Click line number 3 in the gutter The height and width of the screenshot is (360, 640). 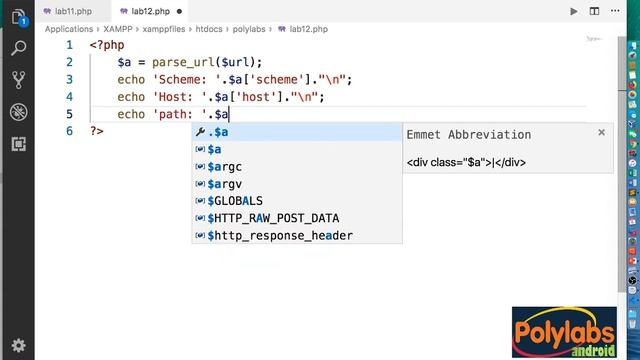[69, 79]
